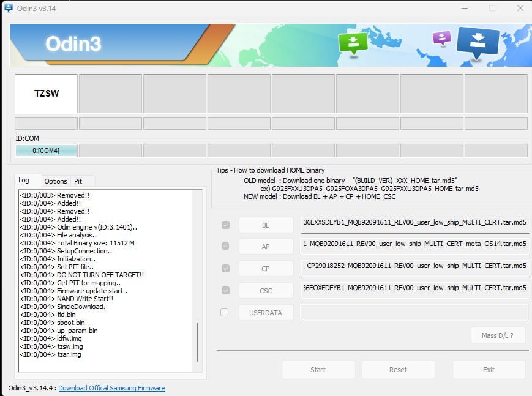Click log line 'fld.bin'
Image resolution: width=532 pixels, height=396 pixels.
coord(48,315)
